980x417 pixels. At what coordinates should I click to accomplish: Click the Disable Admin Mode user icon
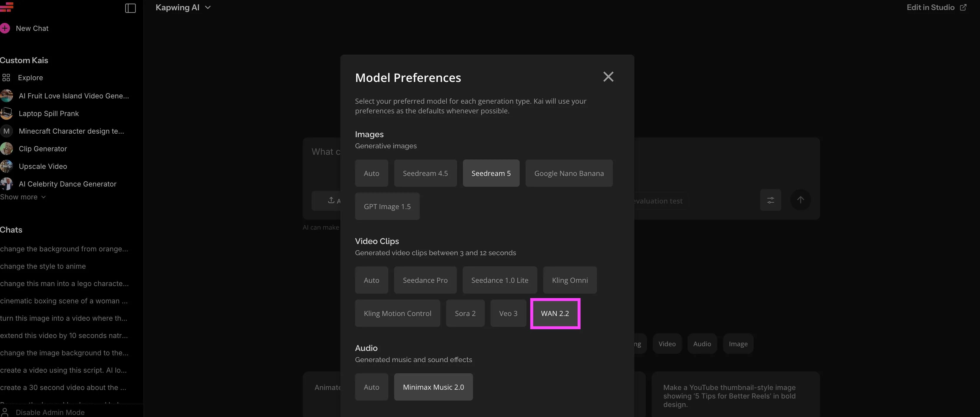[x=5, y=412]
